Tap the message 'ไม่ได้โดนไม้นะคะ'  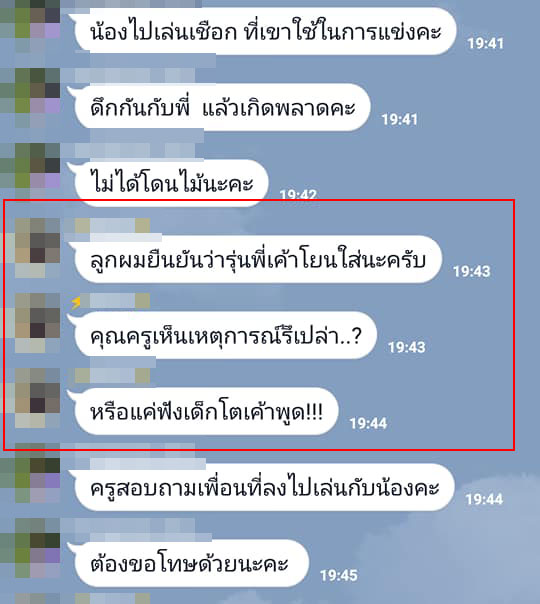coord(169,183)
